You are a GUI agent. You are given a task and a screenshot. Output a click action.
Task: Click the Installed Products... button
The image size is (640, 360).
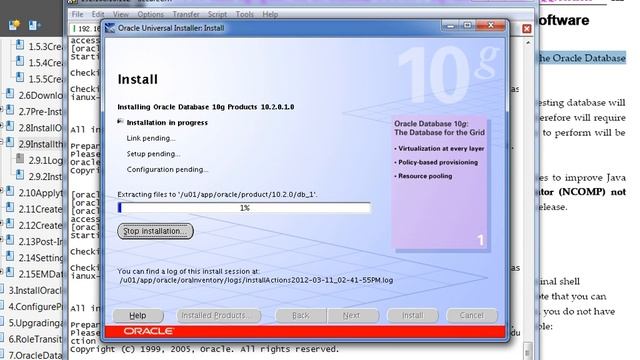click(218, 316)
